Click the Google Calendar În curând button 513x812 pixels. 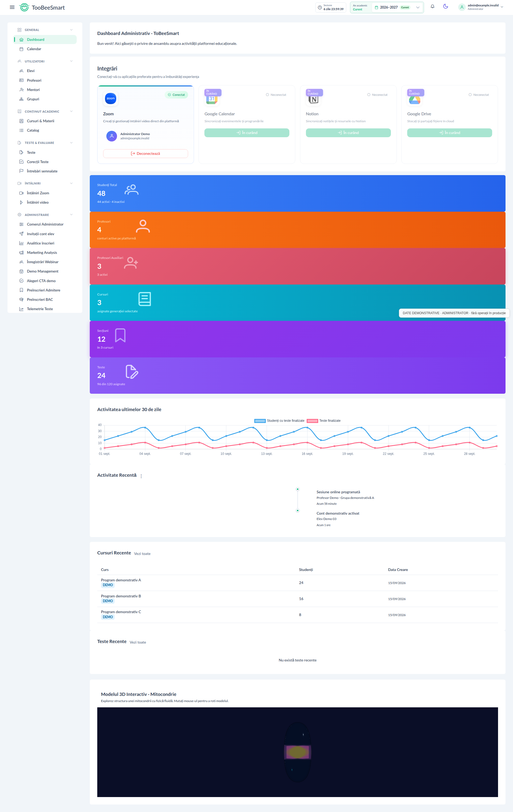tap(247, 133)
